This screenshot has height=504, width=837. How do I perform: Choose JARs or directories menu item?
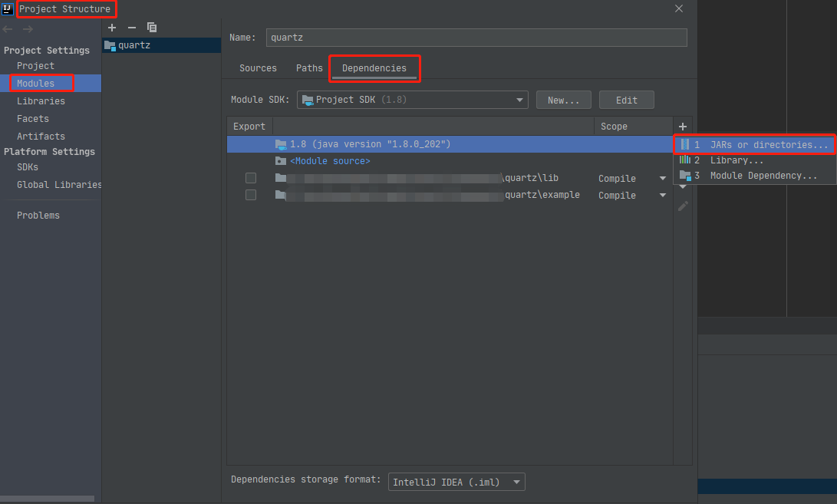click(x=755, y=145)
